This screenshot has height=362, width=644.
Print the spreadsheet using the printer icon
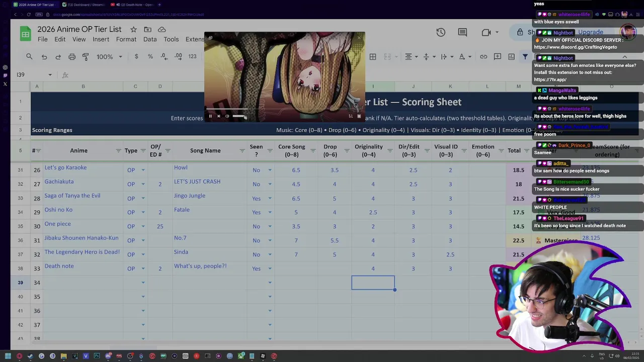click(72, 57)
